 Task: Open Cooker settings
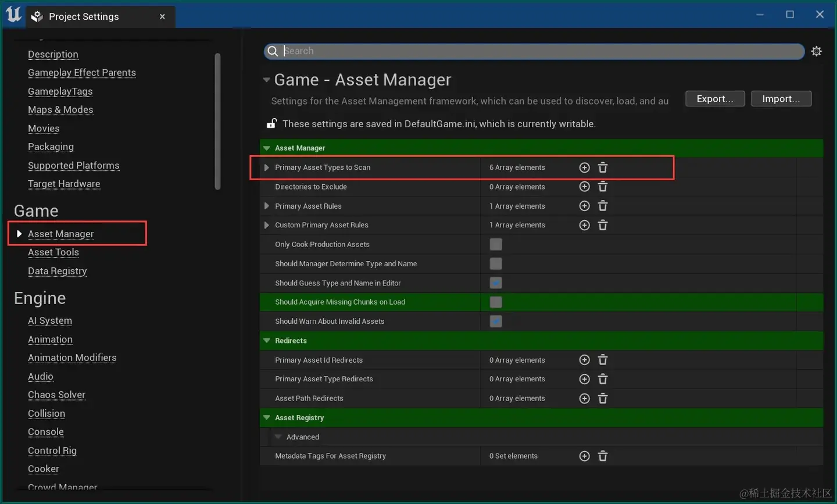pos(44,469)
